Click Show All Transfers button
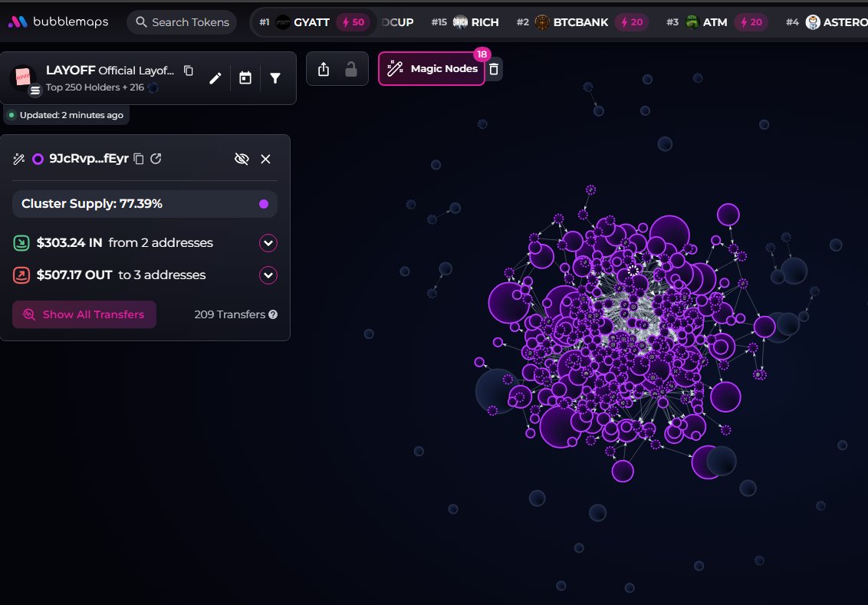Viewport: 868px width, 605px height. (84, 314)
